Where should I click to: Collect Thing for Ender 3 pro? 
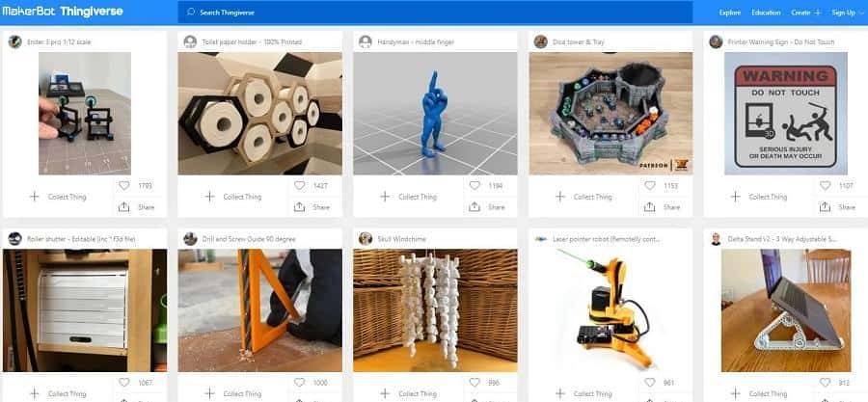click(x=58, y=197)
